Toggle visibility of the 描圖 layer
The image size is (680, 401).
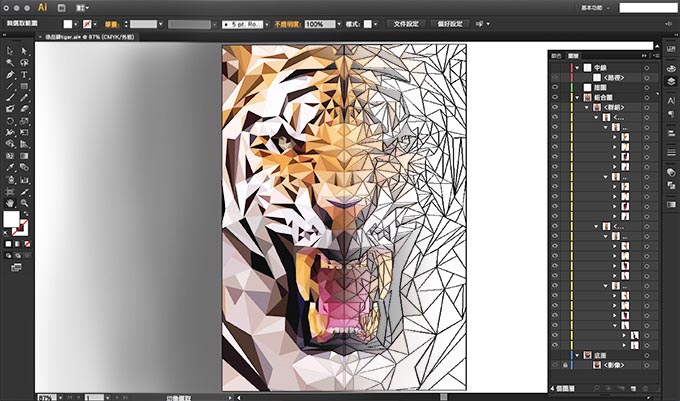(555, 88)
